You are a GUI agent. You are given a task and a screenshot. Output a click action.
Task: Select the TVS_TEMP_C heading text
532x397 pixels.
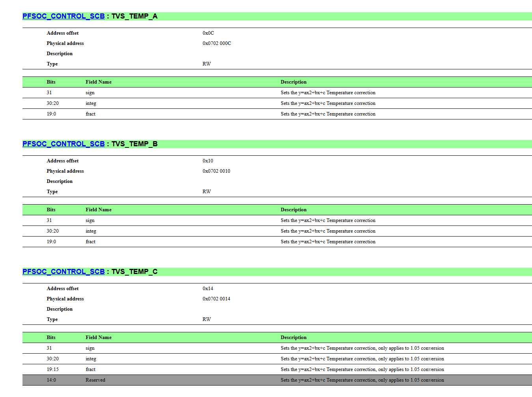tap(134, 272)
